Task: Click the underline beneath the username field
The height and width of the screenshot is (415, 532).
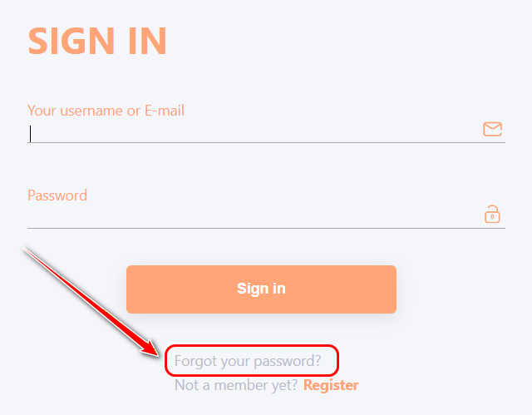Action: pos(266,143)
